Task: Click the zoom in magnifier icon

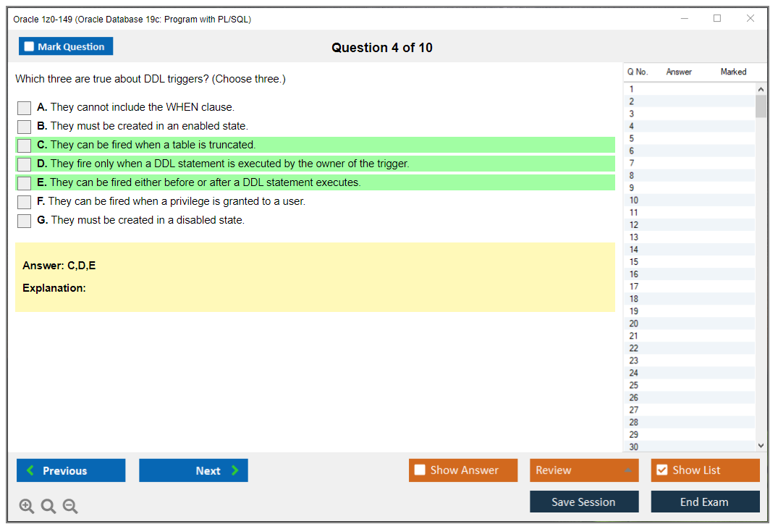Action: click(x=27, y=507)
